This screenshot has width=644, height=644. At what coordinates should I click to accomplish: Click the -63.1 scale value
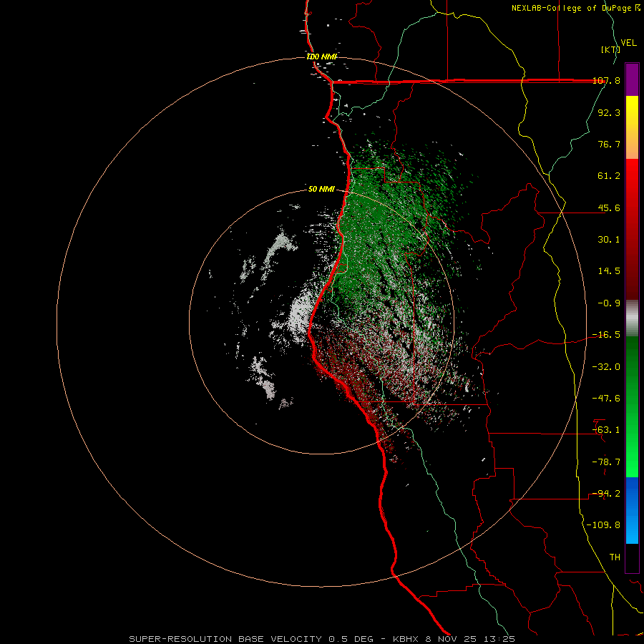[x=606, y=430]
